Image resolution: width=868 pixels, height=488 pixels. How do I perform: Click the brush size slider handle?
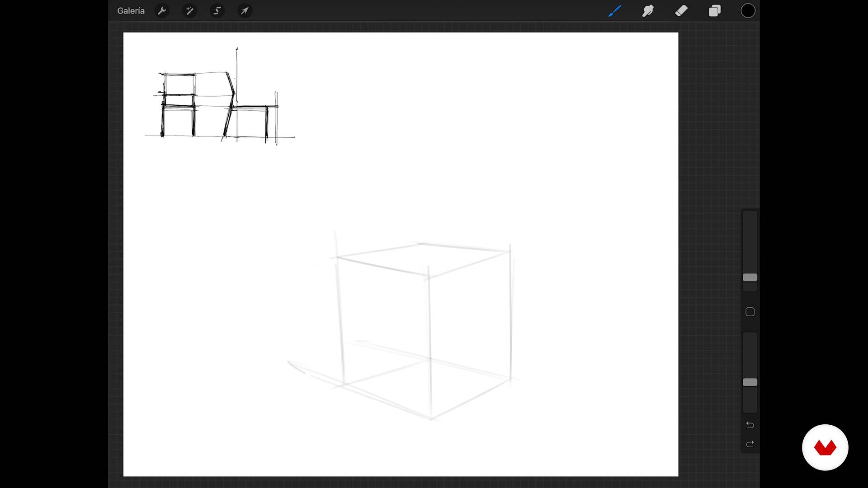click(x=750, y=277)
